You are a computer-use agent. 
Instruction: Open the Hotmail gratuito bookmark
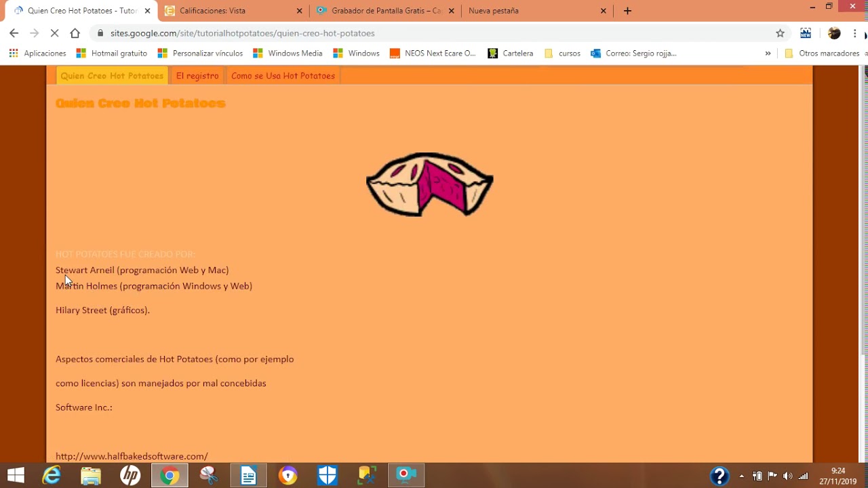coord(112,54)
